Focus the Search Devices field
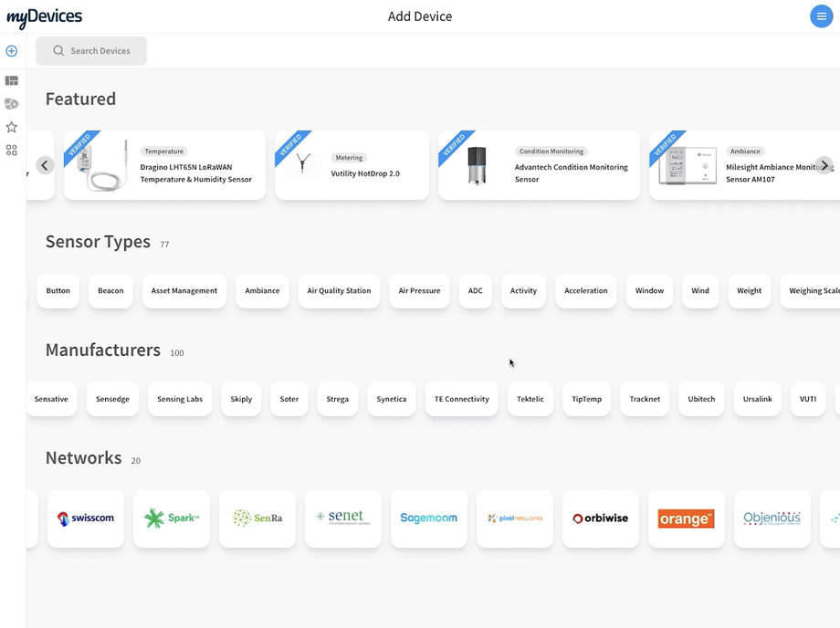The height and width of the screenshot is (628, 840). (91, 51)
